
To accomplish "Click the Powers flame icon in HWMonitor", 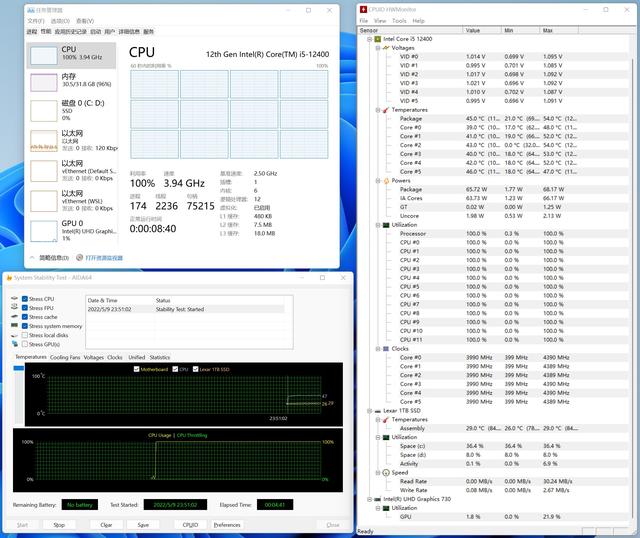I will [386, 180].
